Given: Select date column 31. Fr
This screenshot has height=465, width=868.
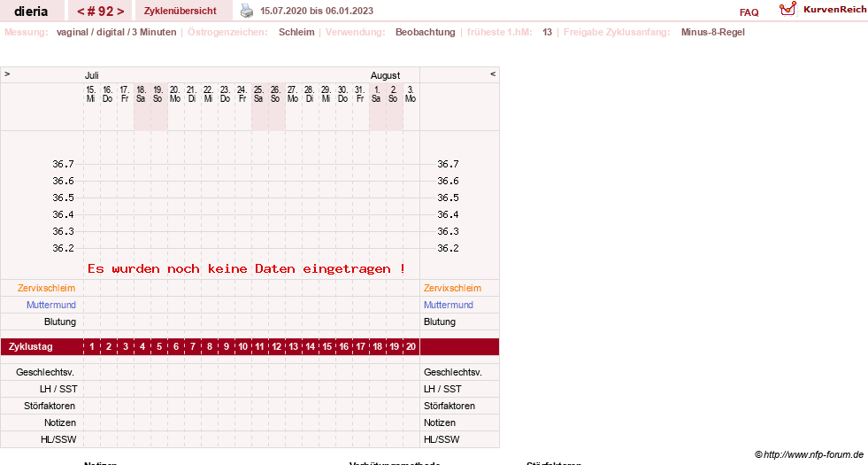Looking at the screenshot, I should (x=360, y=94).
